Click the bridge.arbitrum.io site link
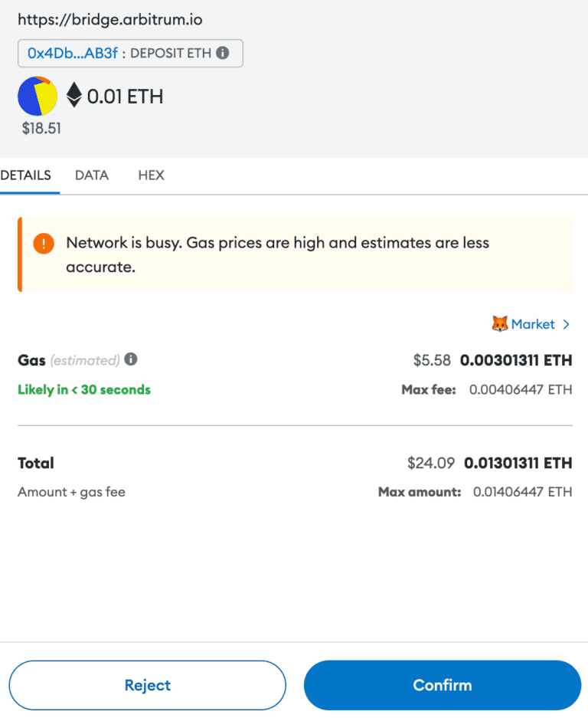The height and width of the screenshot is (718, 588). pos(109,19)
